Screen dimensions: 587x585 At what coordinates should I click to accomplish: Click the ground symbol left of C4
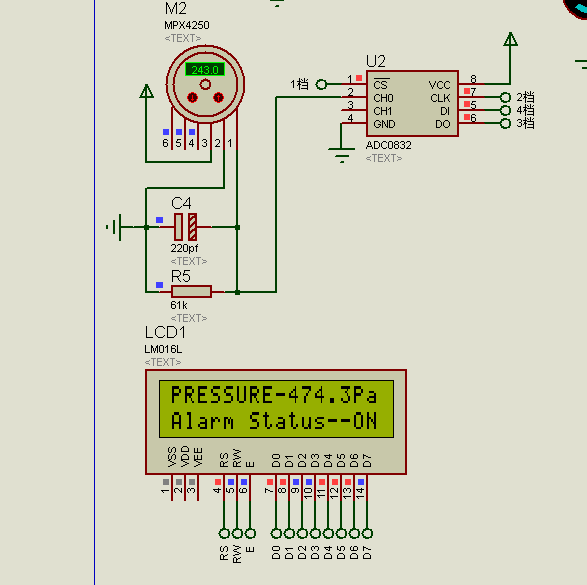(114, 227)
